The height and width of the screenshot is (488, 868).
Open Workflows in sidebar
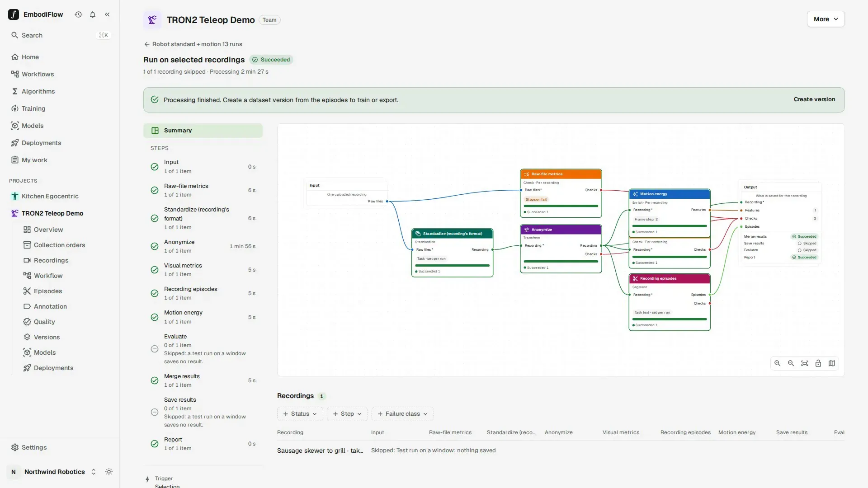[60, 74]
